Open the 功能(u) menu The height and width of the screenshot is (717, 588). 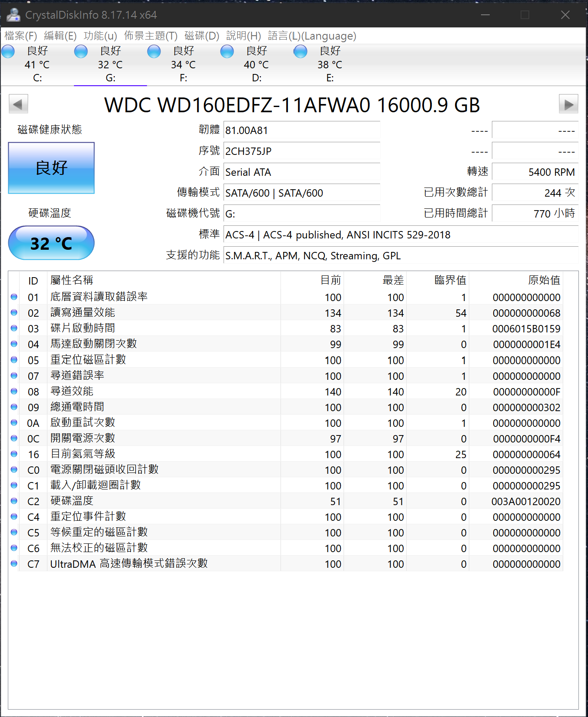(x=100, y=36)
